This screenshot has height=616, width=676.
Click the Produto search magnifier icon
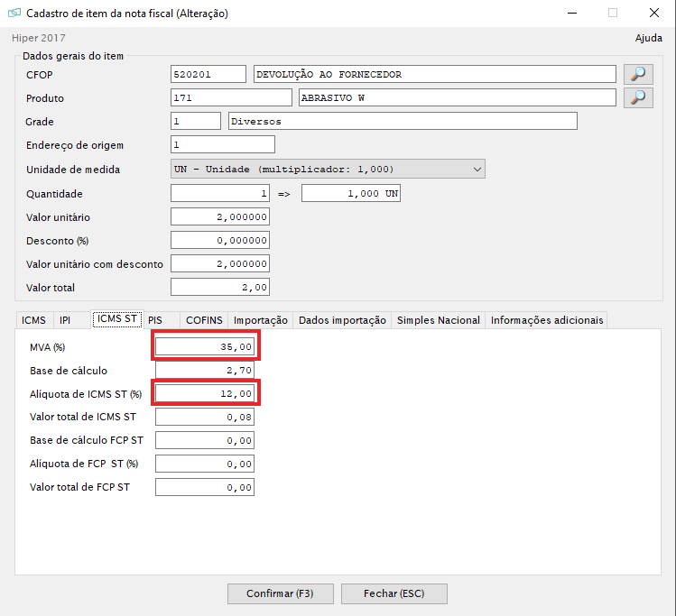(638, 97)
